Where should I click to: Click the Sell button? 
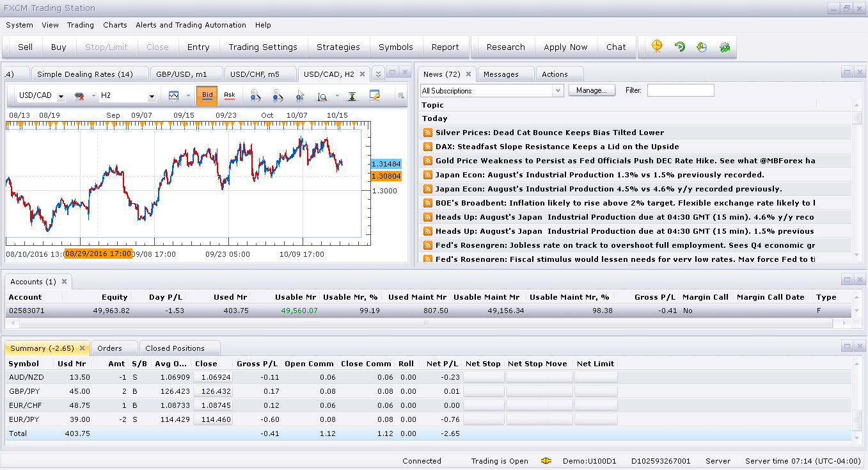[25, 47]
